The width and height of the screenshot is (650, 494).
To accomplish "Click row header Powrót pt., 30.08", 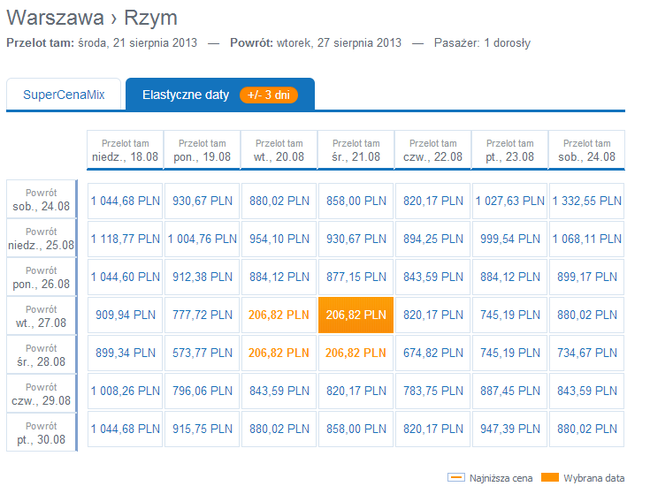I will click(43, 430).
